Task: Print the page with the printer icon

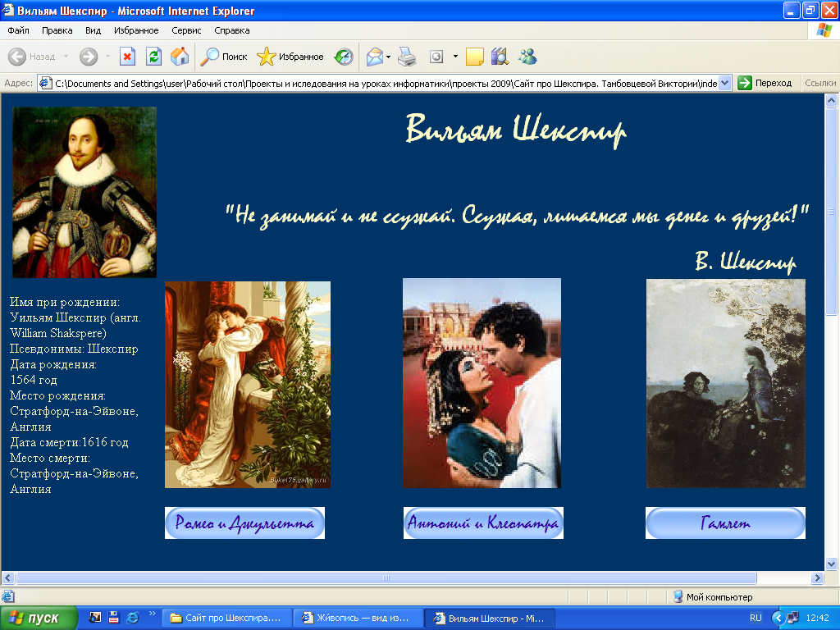Action: pos(407,57)
